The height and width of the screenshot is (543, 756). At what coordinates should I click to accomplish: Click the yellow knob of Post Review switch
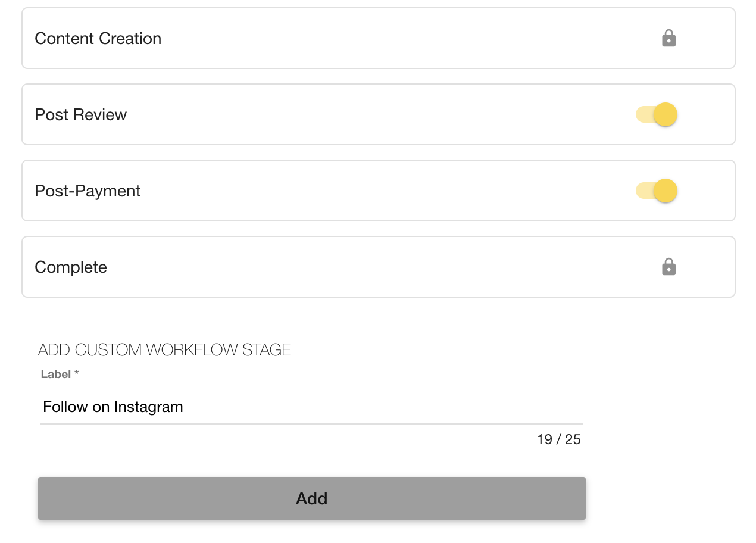pyautogui.click(x=666, y=114)
